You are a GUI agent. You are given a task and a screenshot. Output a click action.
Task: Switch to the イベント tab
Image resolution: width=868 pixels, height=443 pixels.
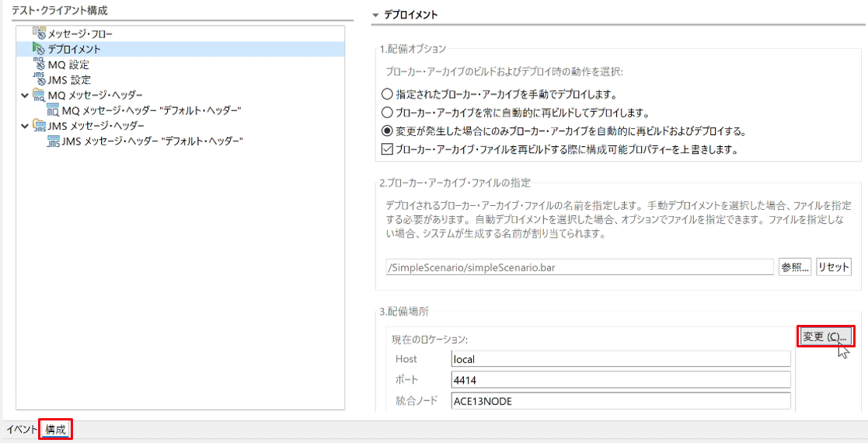pyautogui.click(x=22, y=430)
